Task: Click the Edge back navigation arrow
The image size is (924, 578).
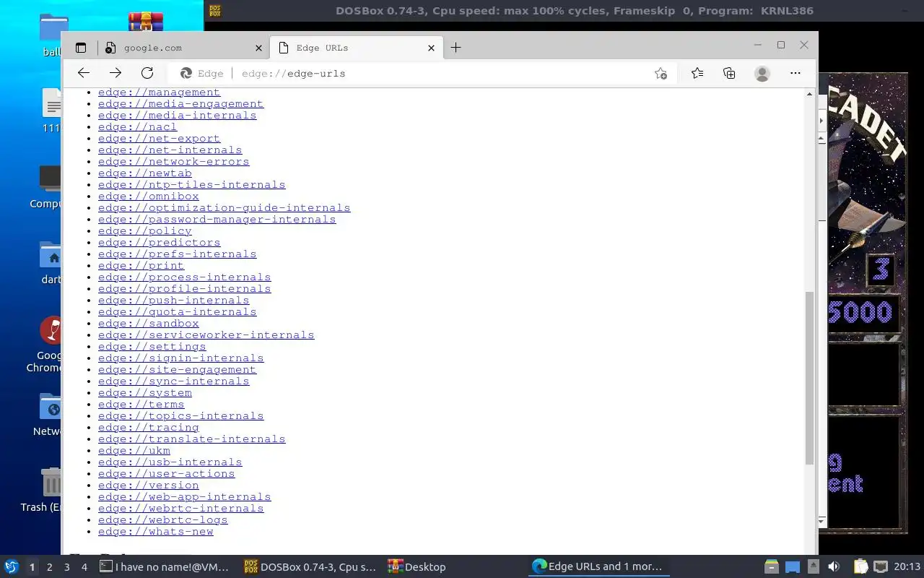Action: (x=84, y=73)
